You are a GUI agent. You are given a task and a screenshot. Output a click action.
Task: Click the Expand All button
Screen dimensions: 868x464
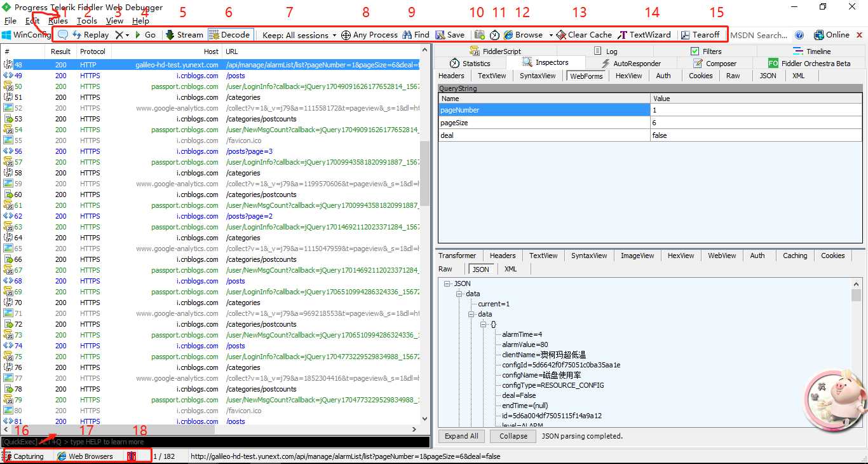pos(461,436)
